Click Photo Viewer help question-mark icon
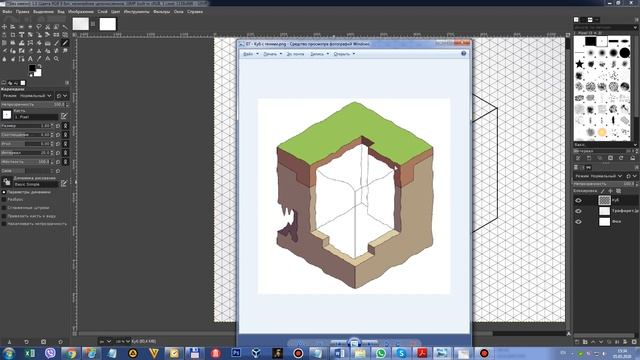The width and height of the screenshot is (640, 360). click(x=463, y=53)
